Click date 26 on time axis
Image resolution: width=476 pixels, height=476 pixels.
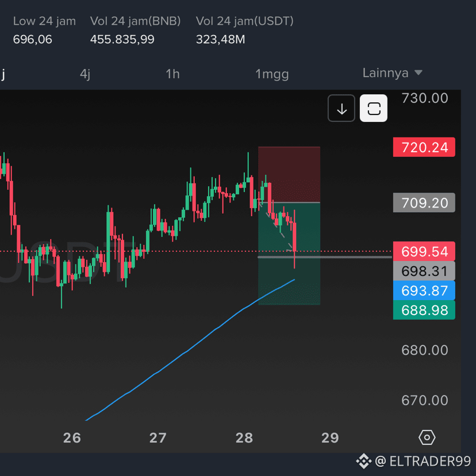72,437
